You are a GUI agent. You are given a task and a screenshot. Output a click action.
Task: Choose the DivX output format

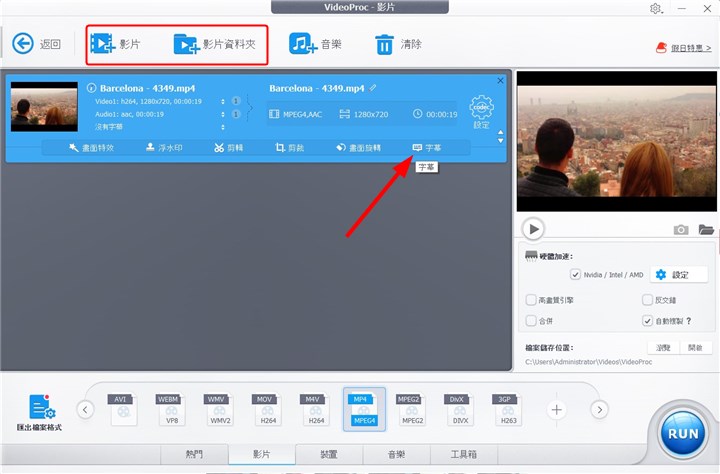pyautogui.click(x=459, y=409)
